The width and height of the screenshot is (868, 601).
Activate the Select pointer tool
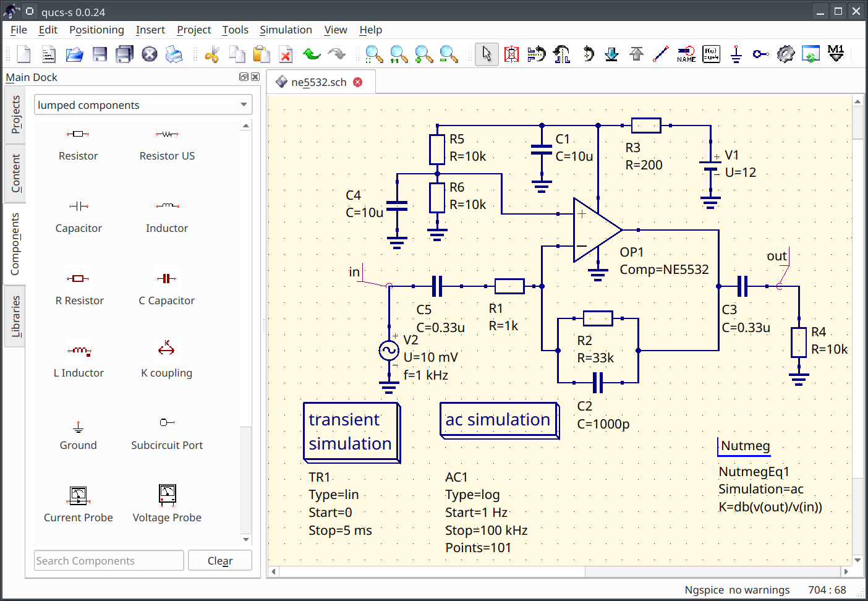click(487, 54)
